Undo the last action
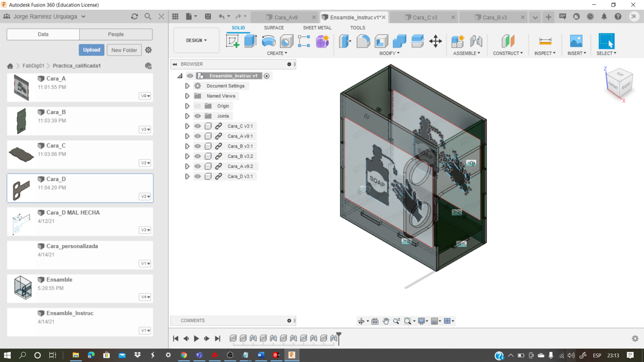 (222, 16)
